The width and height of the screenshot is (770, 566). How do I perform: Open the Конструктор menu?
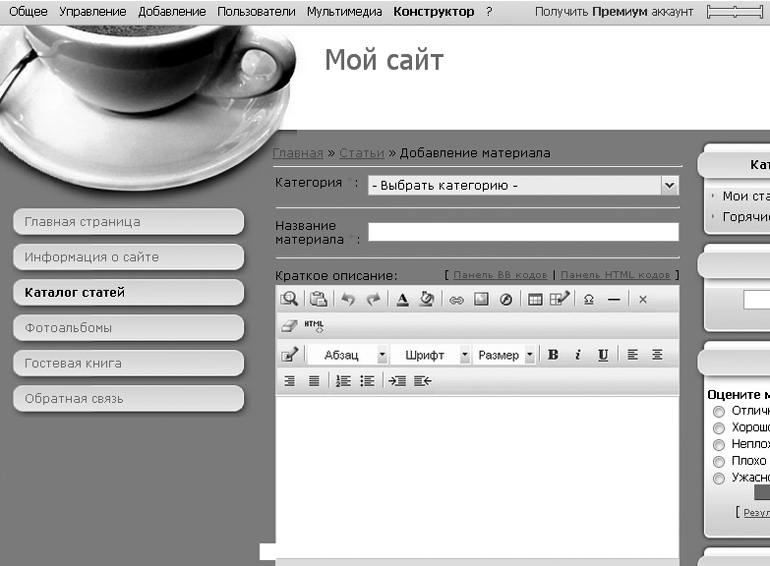pyautogui.click(x=434, y=11)
